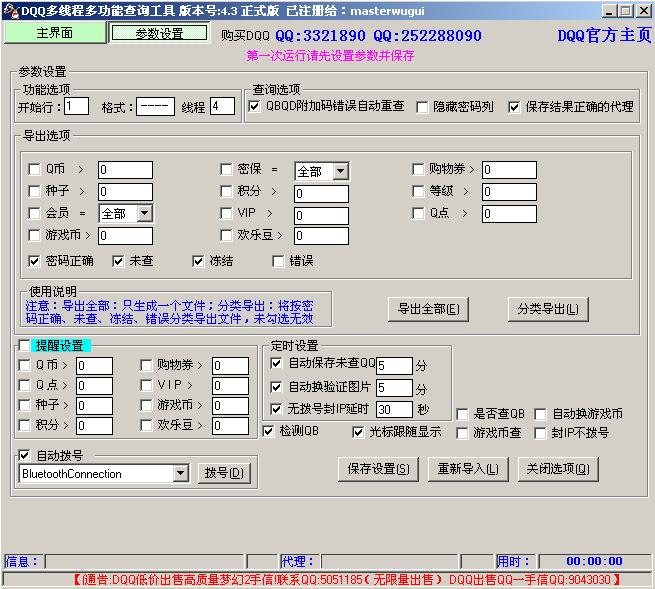Click the 线程 input field
655x589 pixels.
222,106
